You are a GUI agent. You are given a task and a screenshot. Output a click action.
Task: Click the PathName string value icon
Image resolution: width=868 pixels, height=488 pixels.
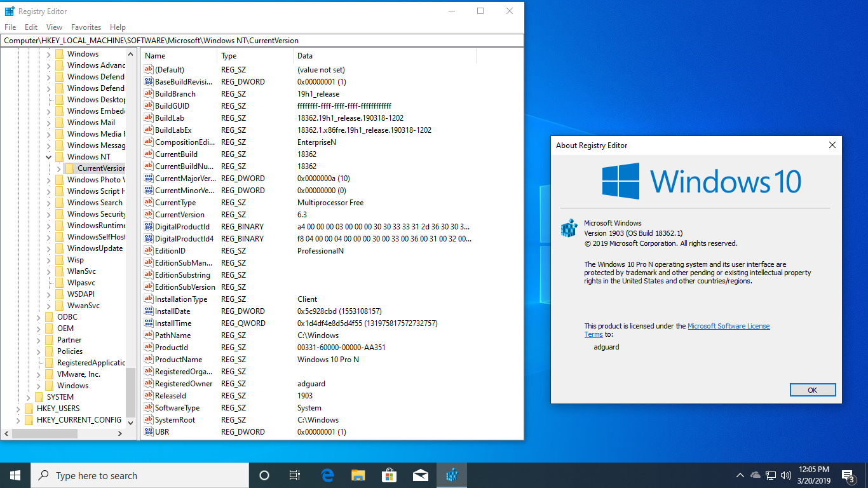point(149,335)
